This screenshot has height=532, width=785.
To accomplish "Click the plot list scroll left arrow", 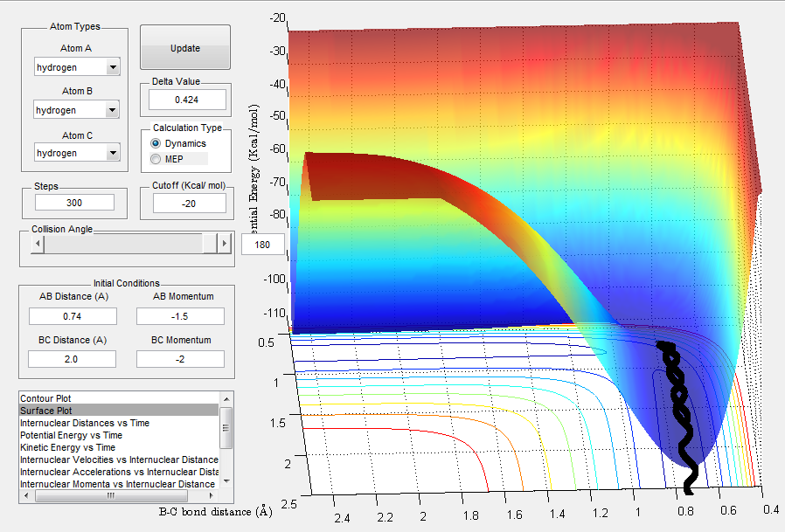I will pyautogui.click(x=26, y=496).
